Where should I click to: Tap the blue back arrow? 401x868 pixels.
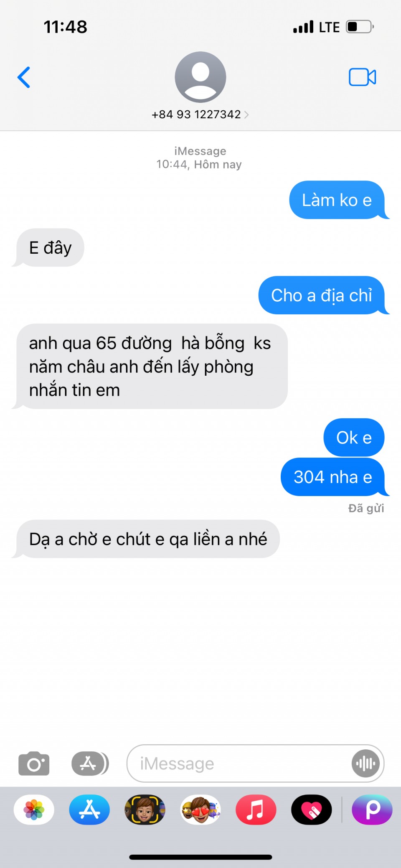point(24,77)
